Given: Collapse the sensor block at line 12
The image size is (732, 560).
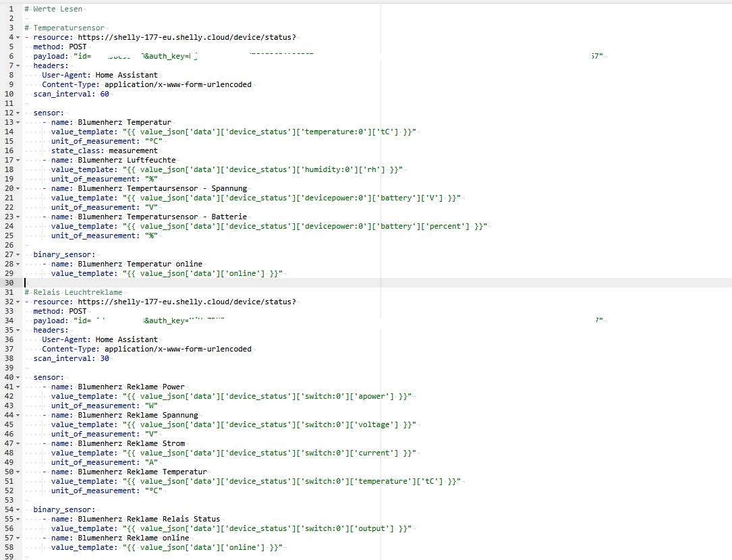Looking at the screenshot, I should tap(18, 113).
